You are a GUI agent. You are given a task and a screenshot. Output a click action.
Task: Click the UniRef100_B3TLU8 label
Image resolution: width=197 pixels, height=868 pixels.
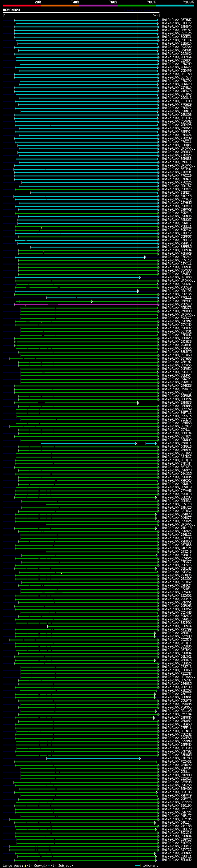click(176, 101)
